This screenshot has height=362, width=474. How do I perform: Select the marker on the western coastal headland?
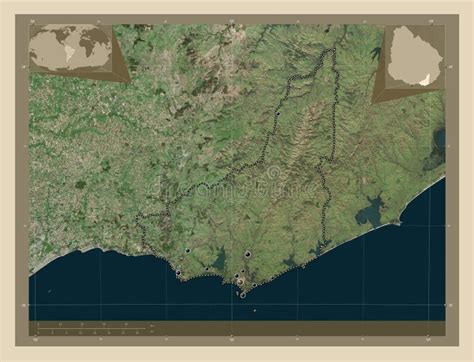[x=178, y=273]
